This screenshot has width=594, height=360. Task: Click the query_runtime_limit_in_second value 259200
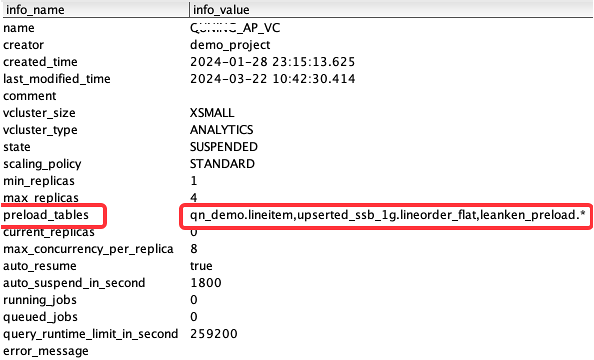[x=214, y=334]
